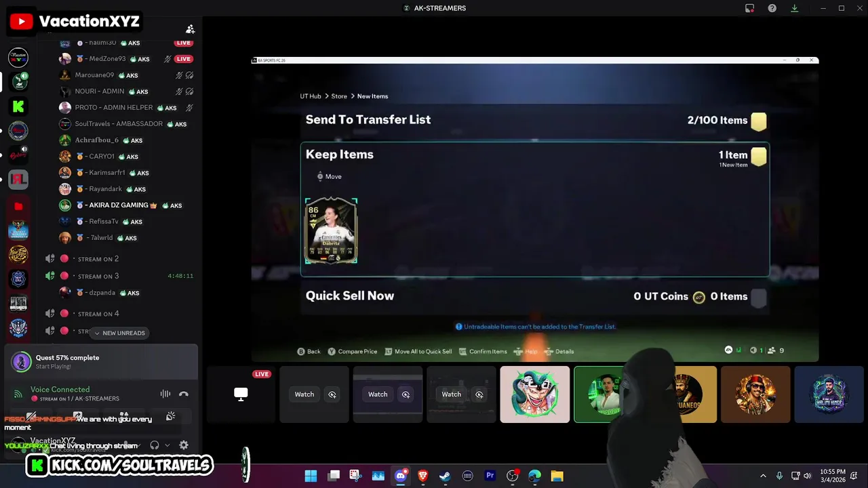Open Discord help question mark icon
Screen dimensions: 868x488
[772, 8]
